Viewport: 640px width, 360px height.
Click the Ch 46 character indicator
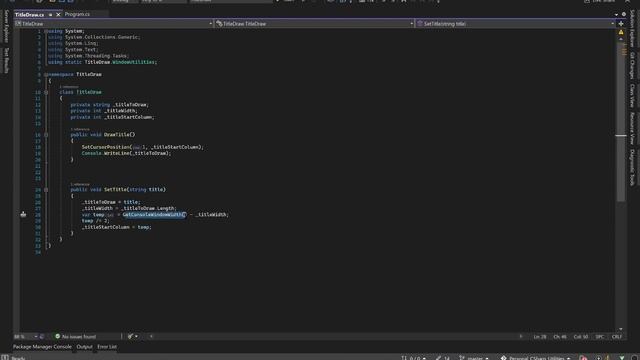point(560,337)
